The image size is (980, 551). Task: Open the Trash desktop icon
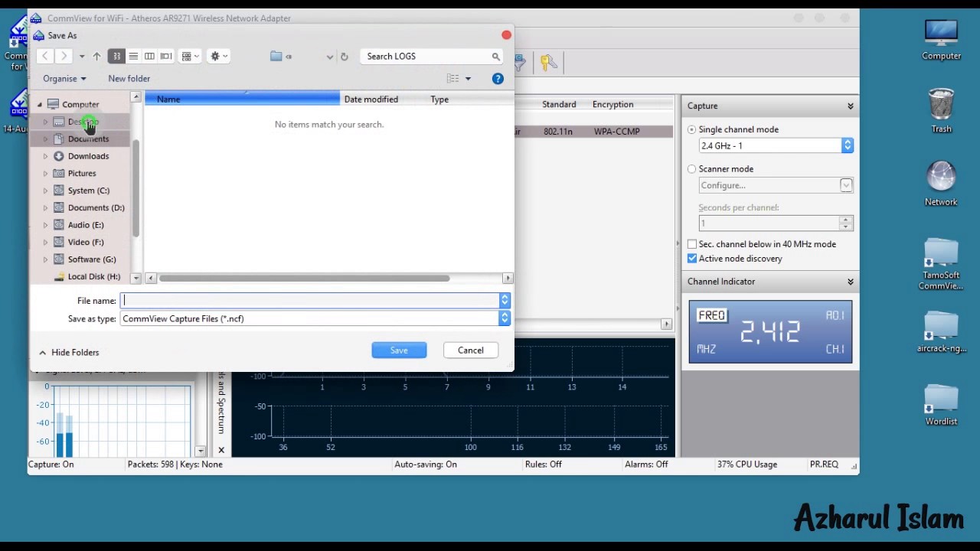click(941, 111)
